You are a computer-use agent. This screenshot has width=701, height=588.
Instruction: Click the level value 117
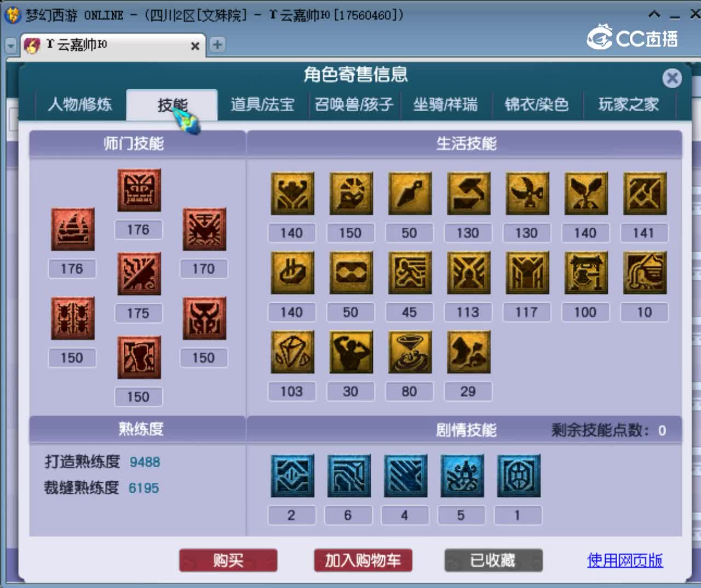click(527, 313)
